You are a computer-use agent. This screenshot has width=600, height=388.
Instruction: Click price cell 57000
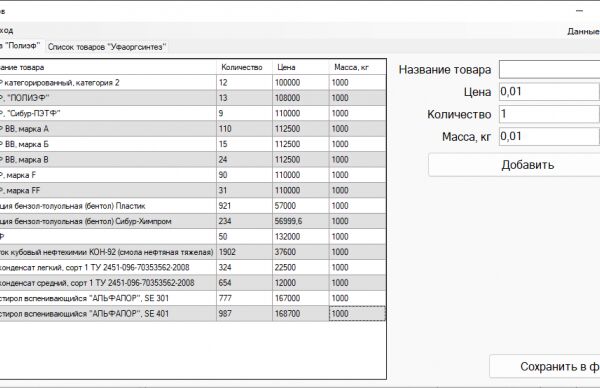pos(300,206)
